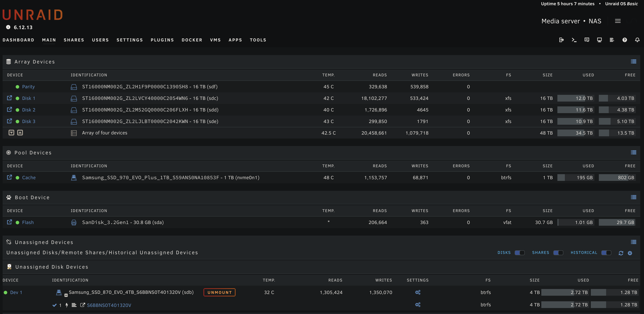Click the Parity drive disk icon
Image resolution: width=644 pixels, height=314 pixels.
point(74,87)
